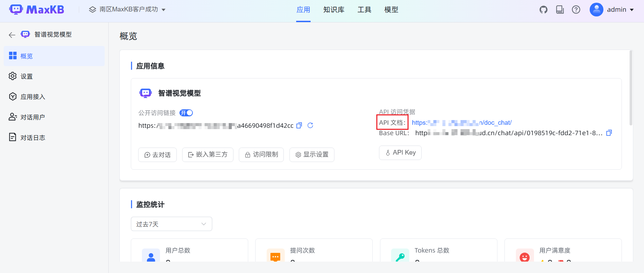Click the 监控统计 section heading
Image resolution: width=644 pixels, height=273 pixels.
tap(150, 205)
